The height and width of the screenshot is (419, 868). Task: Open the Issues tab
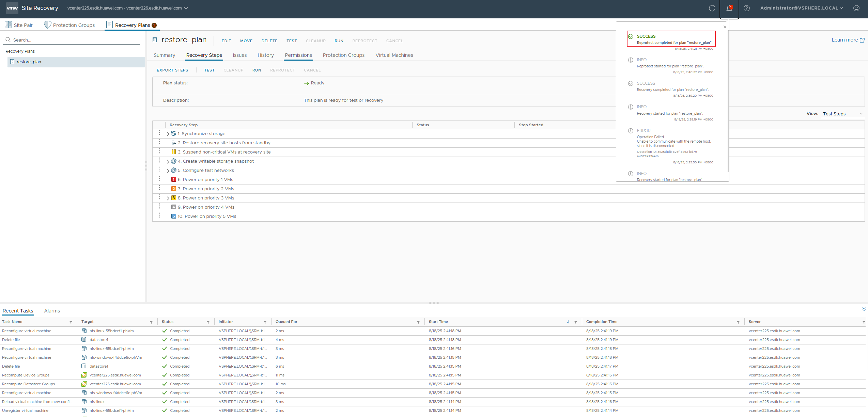point(240,55)
